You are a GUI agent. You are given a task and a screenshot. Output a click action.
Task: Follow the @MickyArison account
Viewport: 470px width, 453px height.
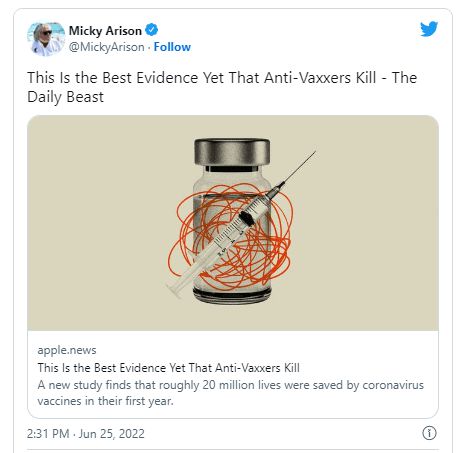coord(172,47)
